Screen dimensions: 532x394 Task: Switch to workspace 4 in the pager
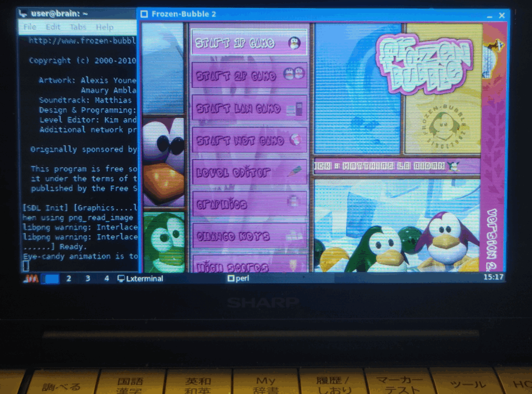click(107, 279)
